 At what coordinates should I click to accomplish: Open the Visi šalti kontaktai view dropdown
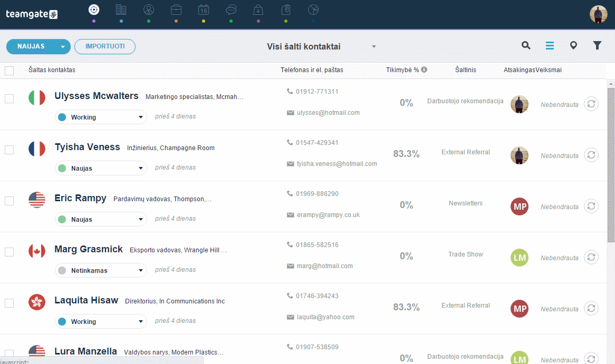[322, 46]
